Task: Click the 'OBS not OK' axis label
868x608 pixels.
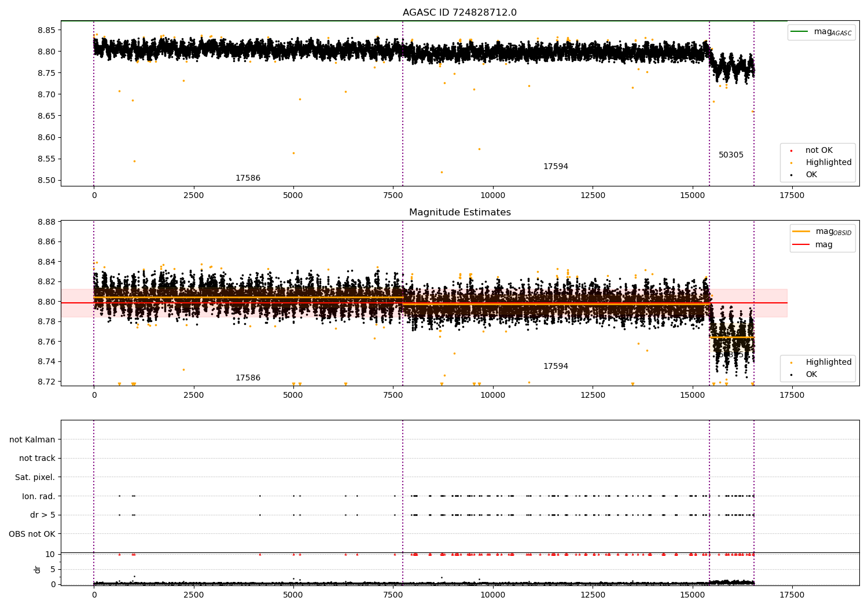Action: click(32, 534)
